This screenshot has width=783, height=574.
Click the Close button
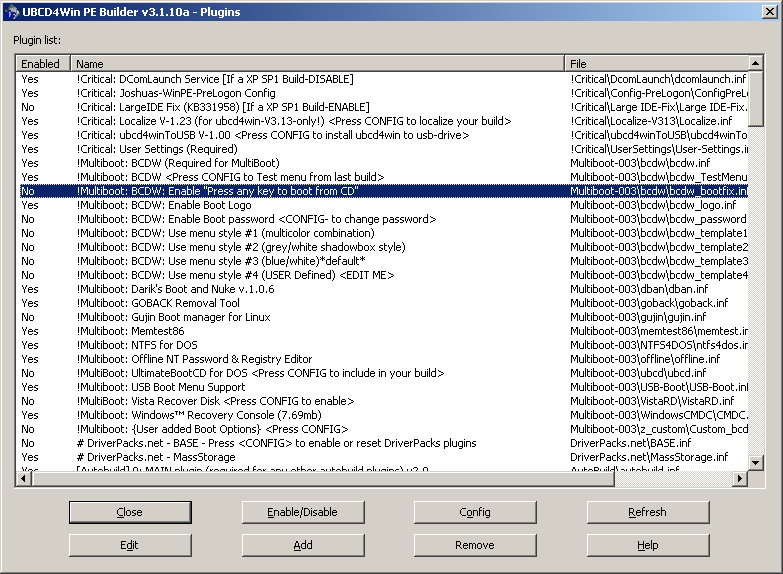pos(130,512)
